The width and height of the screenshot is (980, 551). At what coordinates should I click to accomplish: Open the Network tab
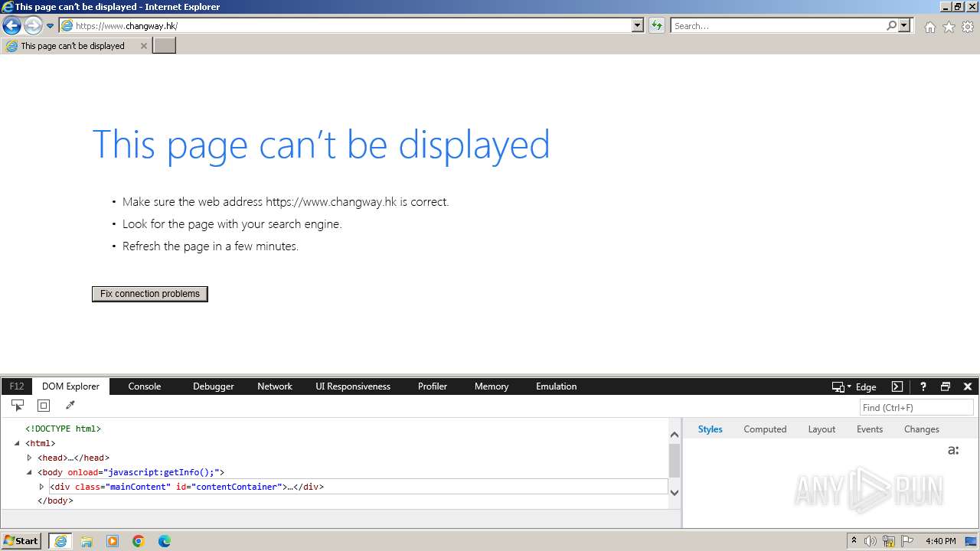point(275,386)
